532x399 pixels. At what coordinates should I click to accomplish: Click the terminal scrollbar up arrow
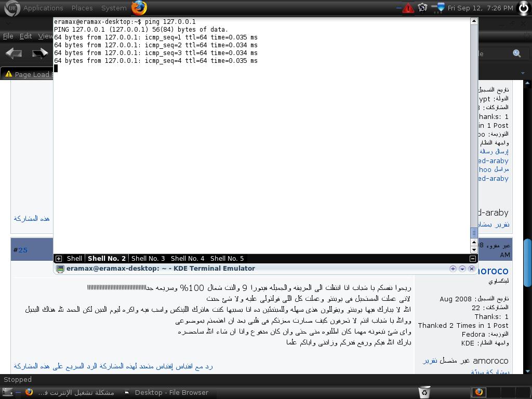[474, 21]
